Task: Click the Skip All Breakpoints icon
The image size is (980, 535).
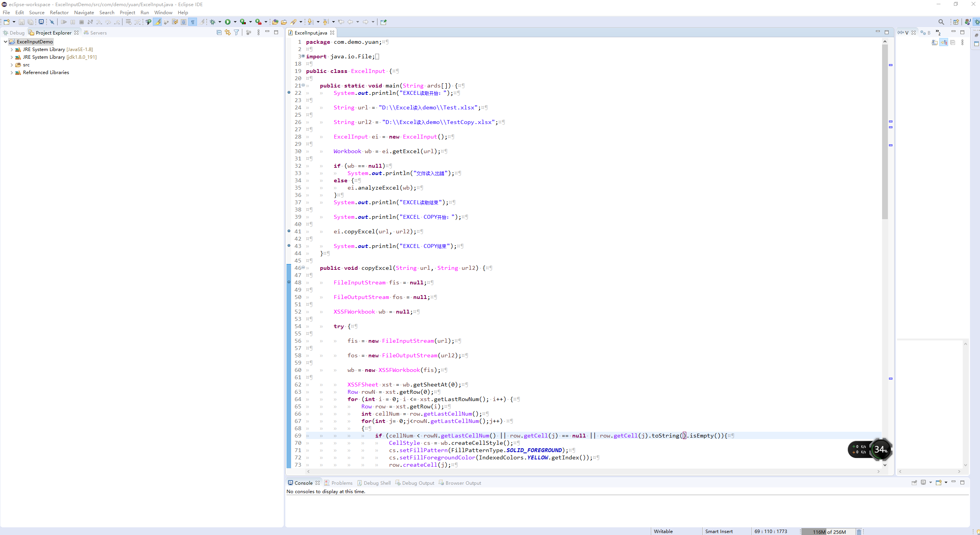Action: (52, 22)
